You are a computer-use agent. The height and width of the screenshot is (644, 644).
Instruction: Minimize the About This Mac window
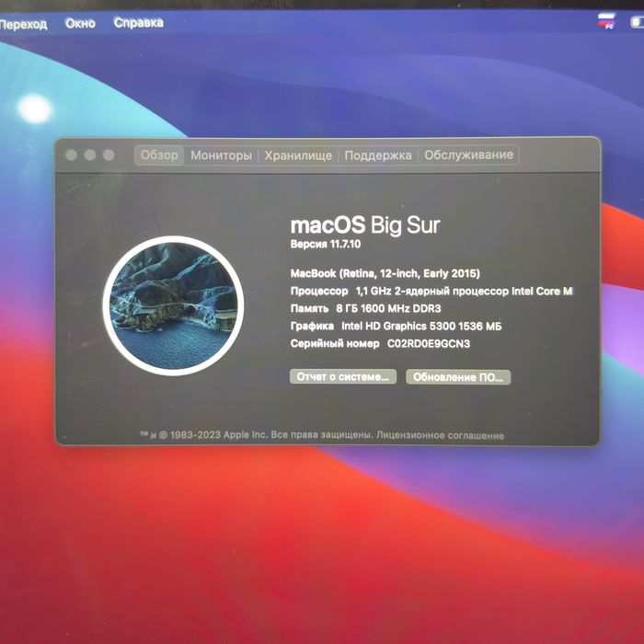tap(90, 155)
